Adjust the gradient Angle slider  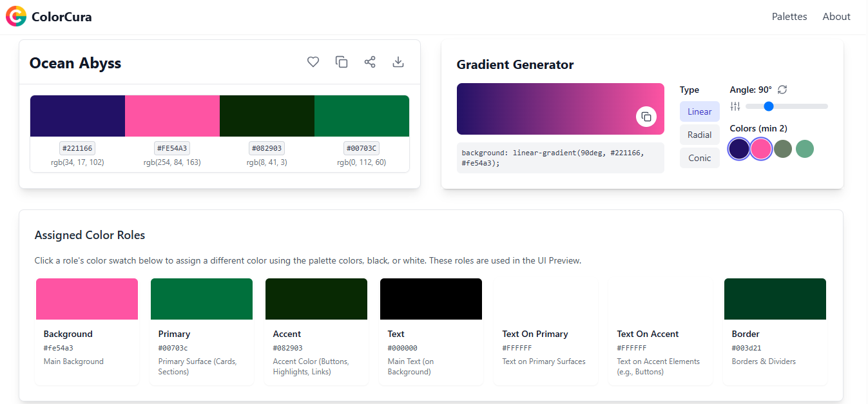[787, 106]
